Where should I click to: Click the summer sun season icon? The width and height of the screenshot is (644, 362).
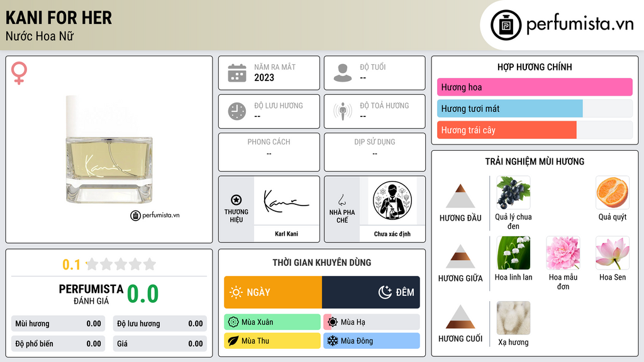coord(333,322)
